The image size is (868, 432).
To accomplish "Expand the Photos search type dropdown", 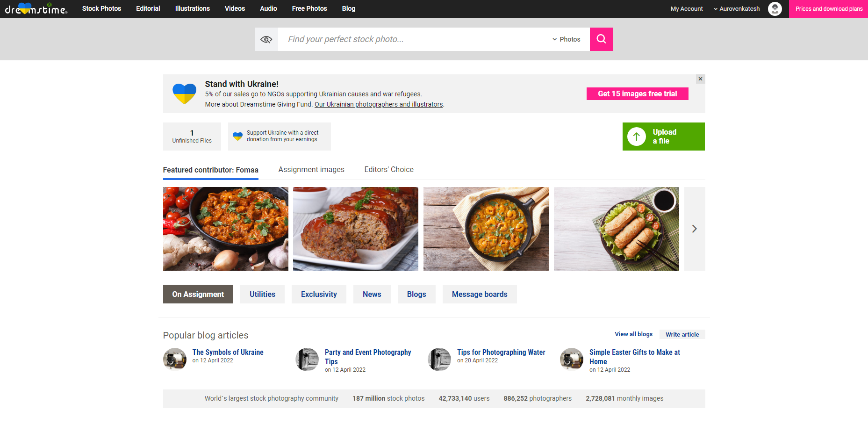I will [x=567, y=39].
